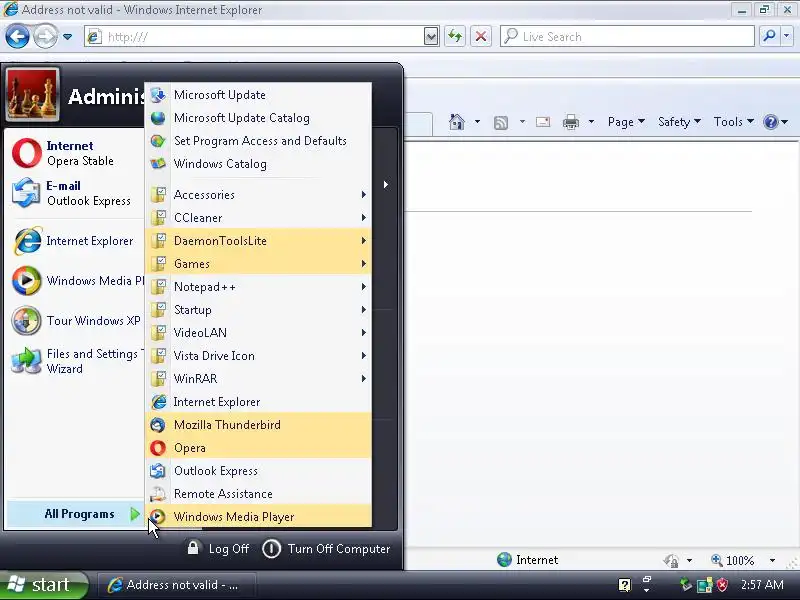Click the search magnifier button
The height and width of the screenshot is (600, 800).
pos(769,36)
